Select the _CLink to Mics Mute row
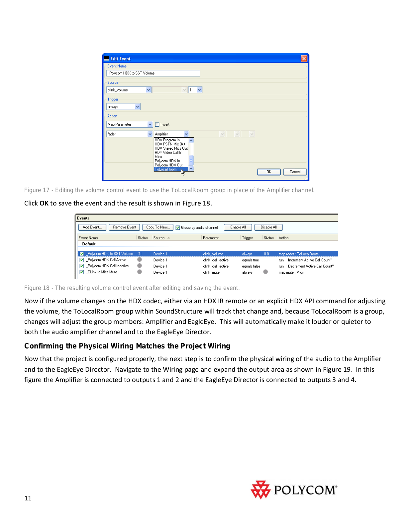Viewport: 411px width, 532px height. click(208, 272)
